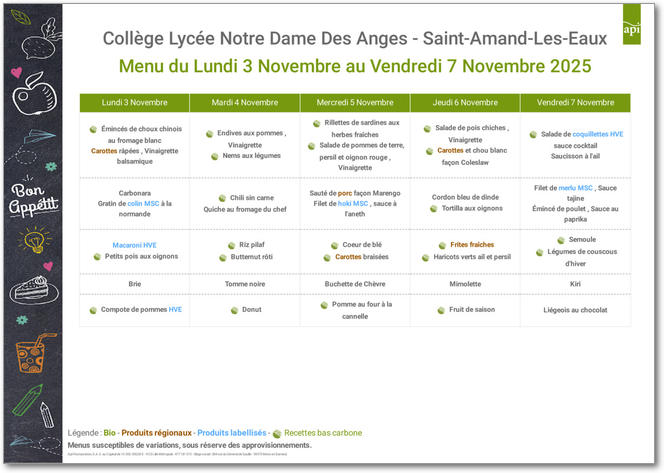Screen dimensions: 664x473
Task: Click the orange drink glass doodle
Action: pyautogui.click(x=32, y=353)
